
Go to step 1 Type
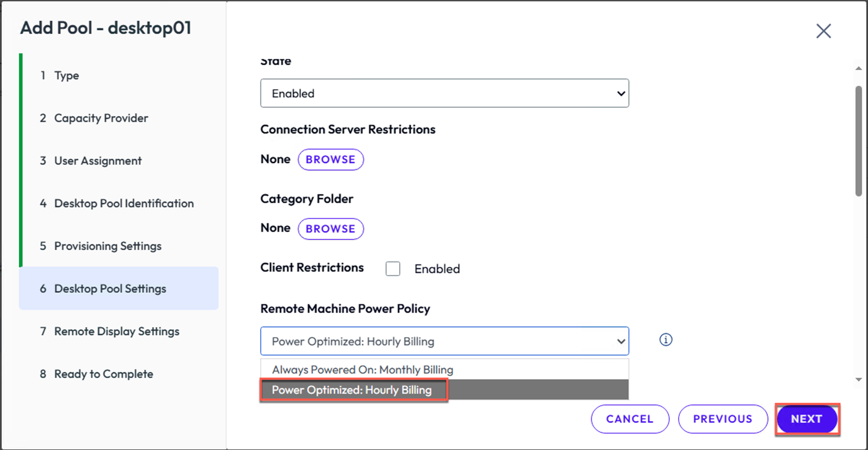(119, 75)
